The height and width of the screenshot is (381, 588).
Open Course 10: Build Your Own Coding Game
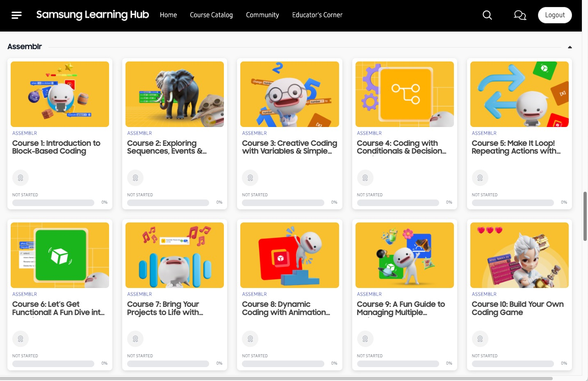tap(517, 308)
